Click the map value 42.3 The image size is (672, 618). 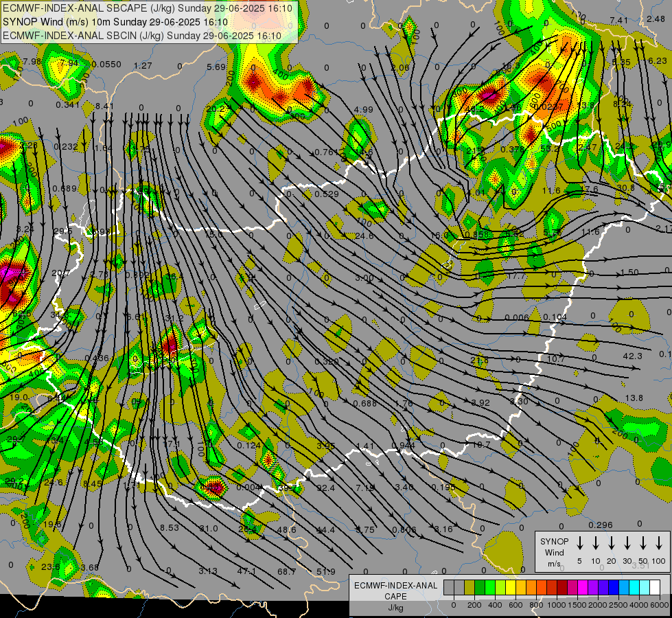tap(633, 356)
